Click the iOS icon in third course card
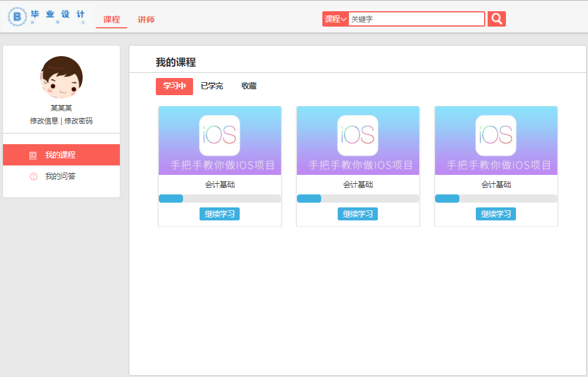Viewport: 588px width, 377px height. [496, 135]
